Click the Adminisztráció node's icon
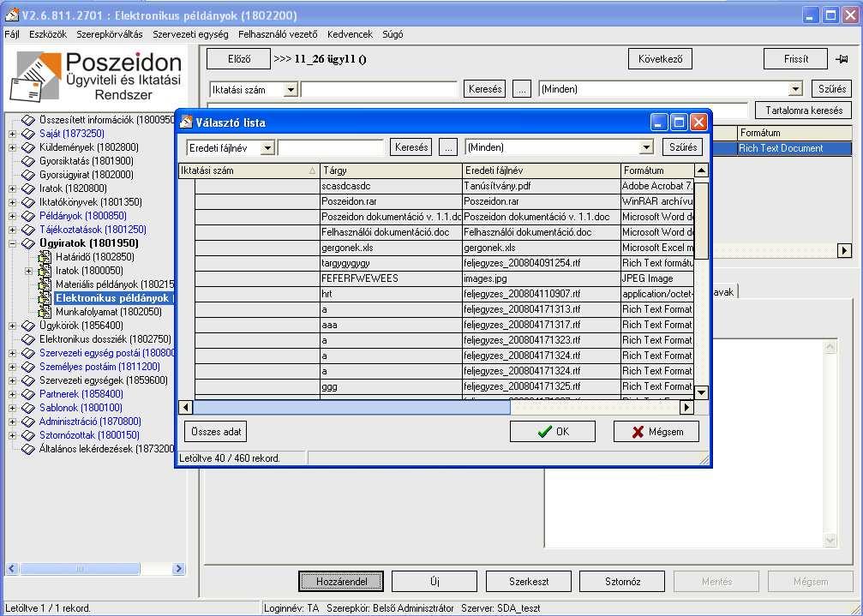 pos(28,422)
